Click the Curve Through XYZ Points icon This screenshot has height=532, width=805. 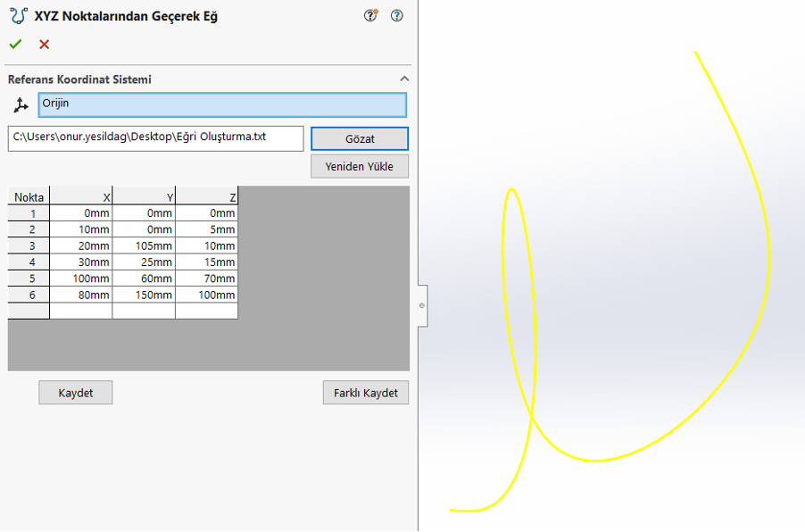pyautogui.click(x=15, y=15)
